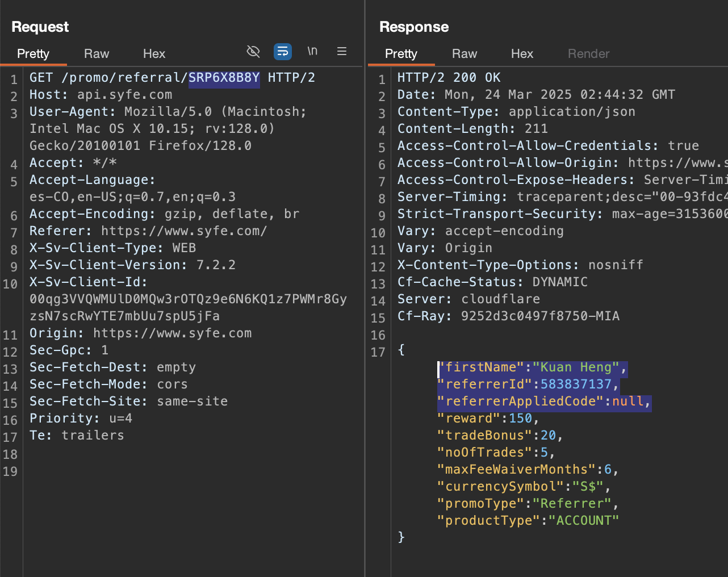The height and width of the screenshot is (577, 728).
Task: Open the Request hamburger options menu
Action: pyautogui.click(x=342, y=52)
